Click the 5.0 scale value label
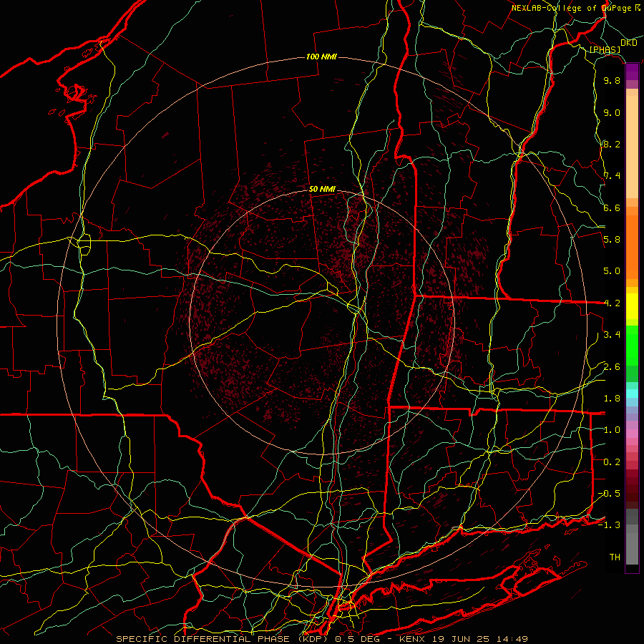Image resolution: width=644 pixels, height=644 pixels. 612,271
